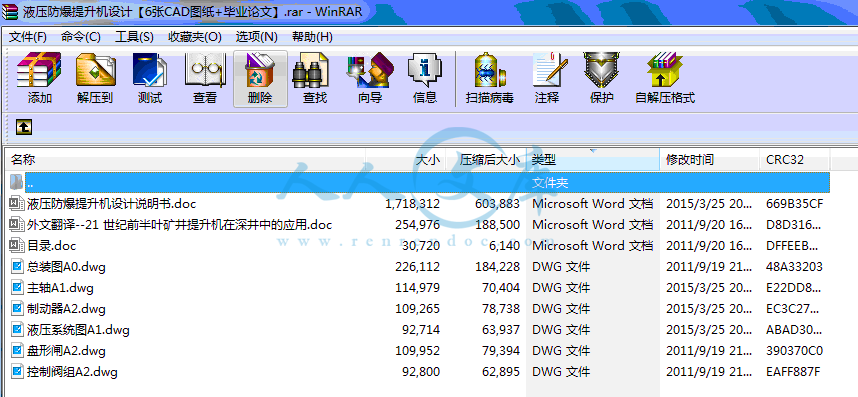The image size is (858, 397).
Task: Click CRC32 value 48A33203
Action: 795,267
